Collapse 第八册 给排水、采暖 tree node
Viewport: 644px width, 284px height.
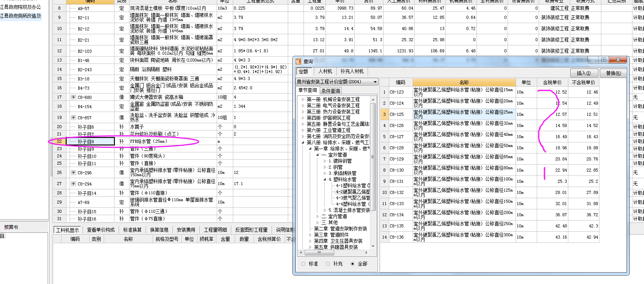click(303, 142)
